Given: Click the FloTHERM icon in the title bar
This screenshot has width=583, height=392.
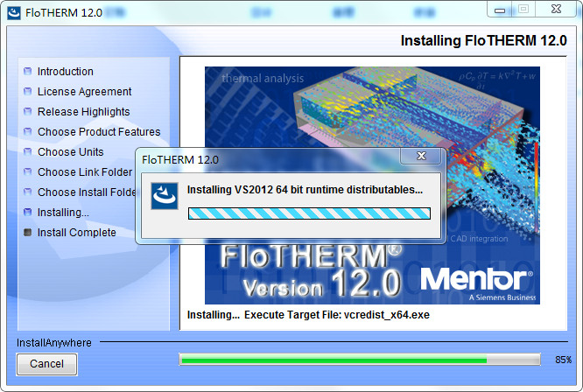Looking at the screenshot, I should (x=14, y=12).
